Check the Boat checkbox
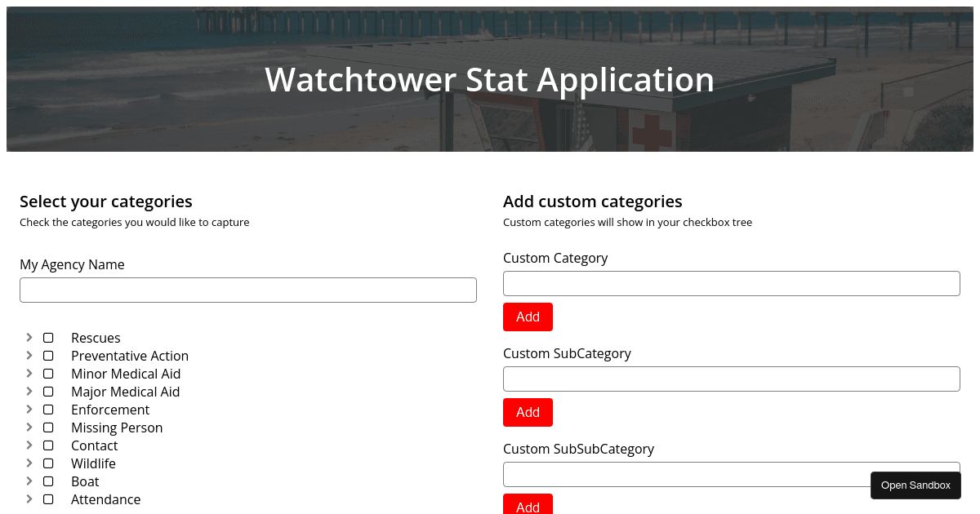This screenshot has height=514, width=980. pyautogui.click(x=48, y=481)
